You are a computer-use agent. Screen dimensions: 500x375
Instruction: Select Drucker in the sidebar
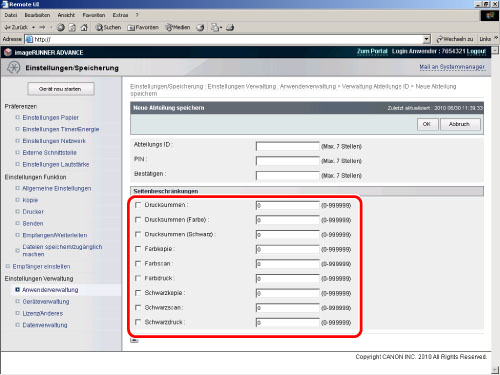point(33,212)
